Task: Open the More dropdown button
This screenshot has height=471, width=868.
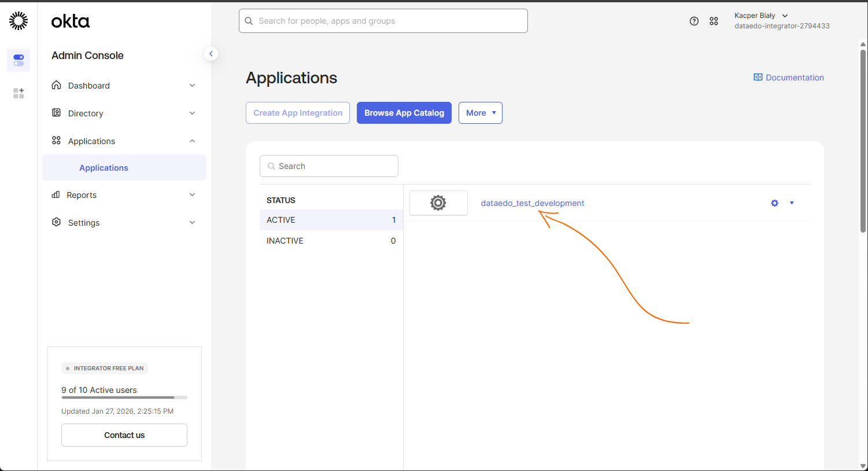Action: [x=480, y=113]
